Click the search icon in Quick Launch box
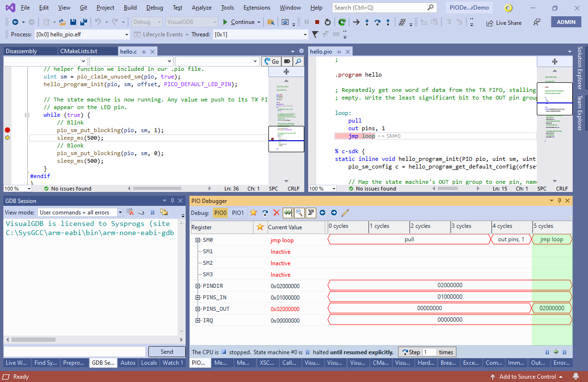 click(431, 8)
